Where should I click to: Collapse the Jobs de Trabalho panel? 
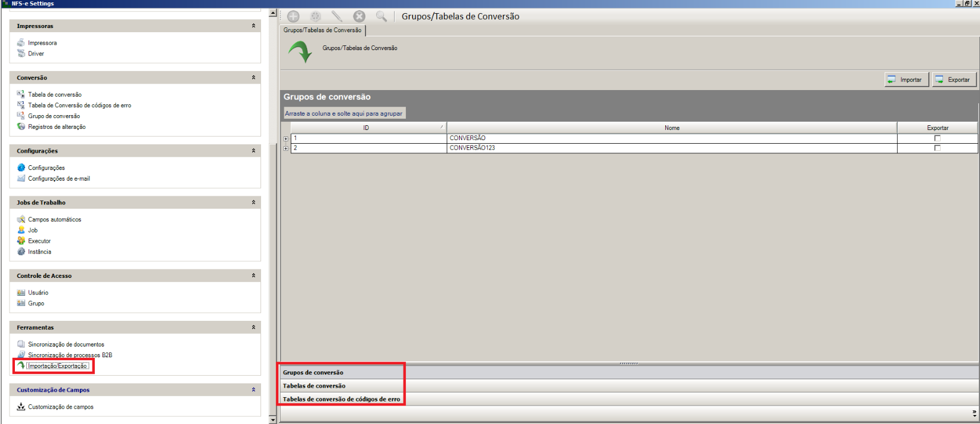pyautogui.click(x=253, y=203)
